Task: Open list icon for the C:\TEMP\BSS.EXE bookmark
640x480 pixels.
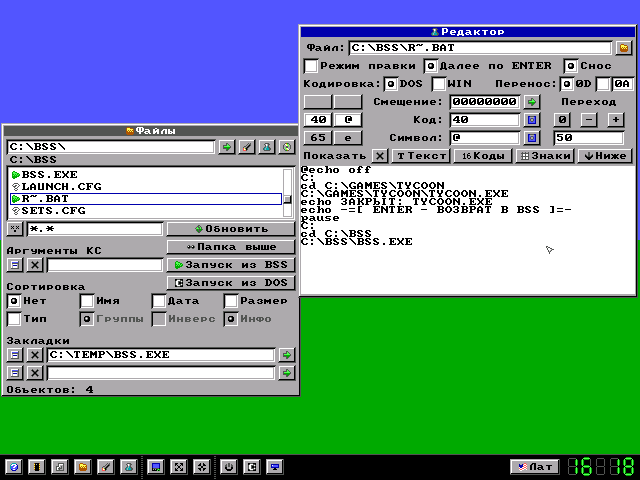Action: 15,355
